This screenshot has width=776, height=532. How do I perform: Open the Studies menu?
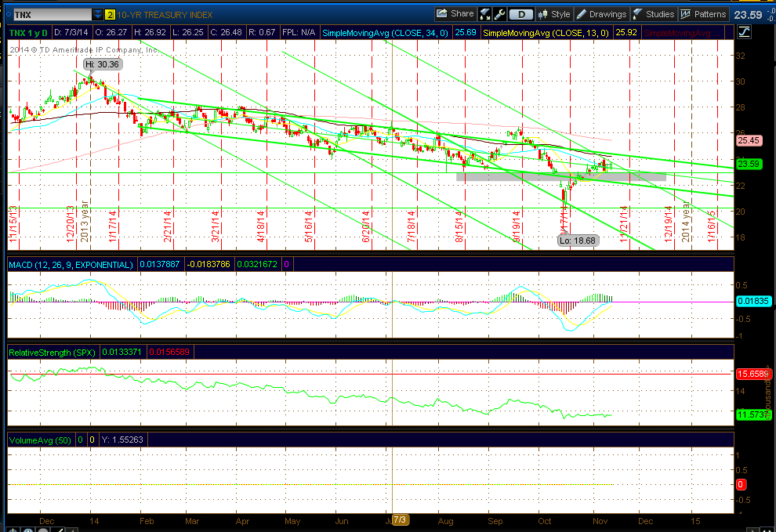pos(654,14)
